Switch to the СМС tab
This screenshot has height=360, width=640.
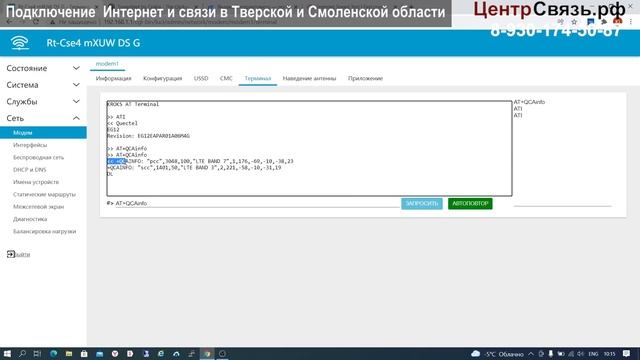[226, 78]
